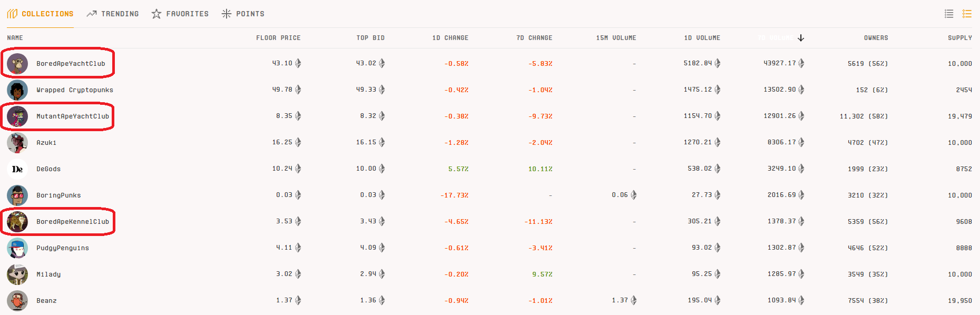Open the MutantApeYachtClub collection link
Image resolution: width=980 pixels, height=315 pixels.
click(73, 116)
